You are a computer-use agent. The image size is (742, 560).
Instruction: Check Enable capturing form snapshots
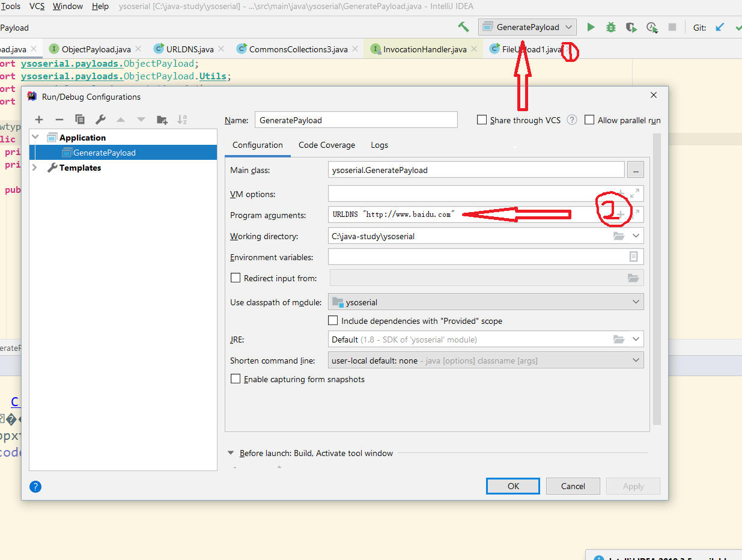[236, 379]
